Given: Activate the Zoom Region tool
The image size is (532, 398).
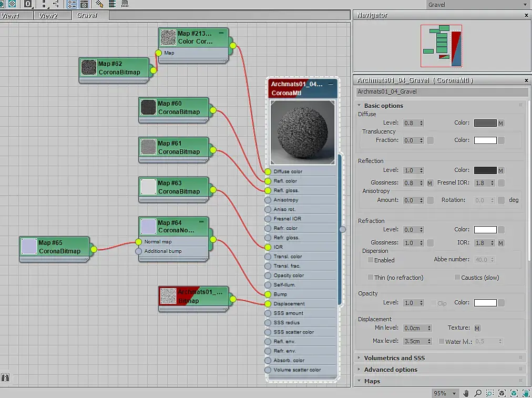Looking at the screenshot, I should click(x=490, y=393).
